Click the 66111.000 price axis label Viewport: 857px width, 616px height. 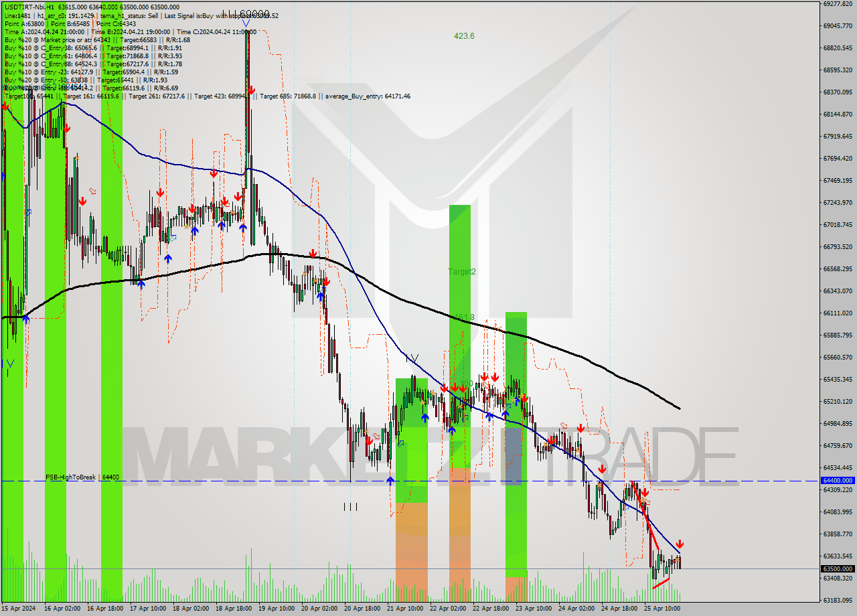tap(837, 313)
